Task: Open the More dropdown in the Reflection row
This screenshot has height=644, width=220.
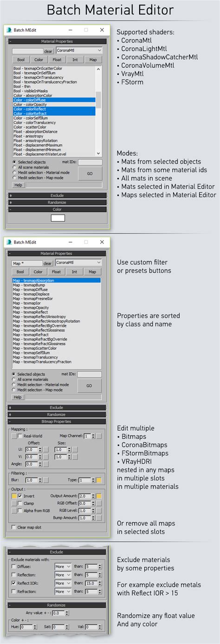Action: coord(63,575)
